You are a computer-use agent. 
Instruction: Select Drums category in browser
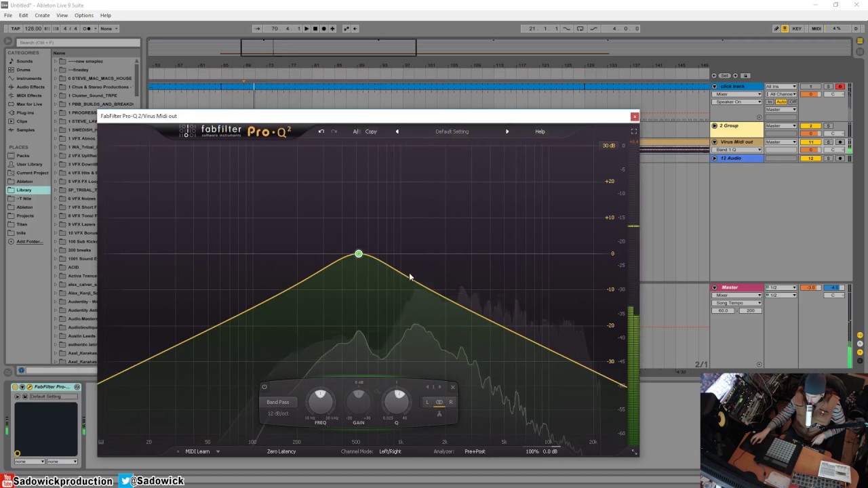(x=24, y=70)
